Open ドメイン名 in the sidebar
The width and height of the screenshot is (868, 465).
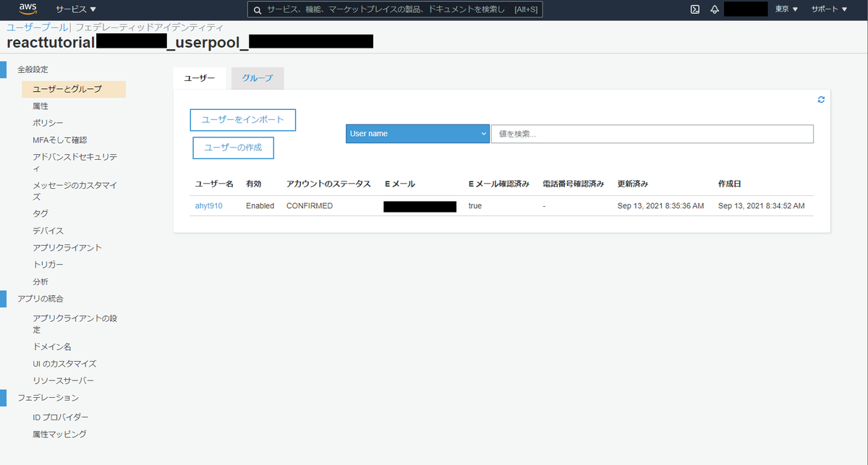coord(52,347)
